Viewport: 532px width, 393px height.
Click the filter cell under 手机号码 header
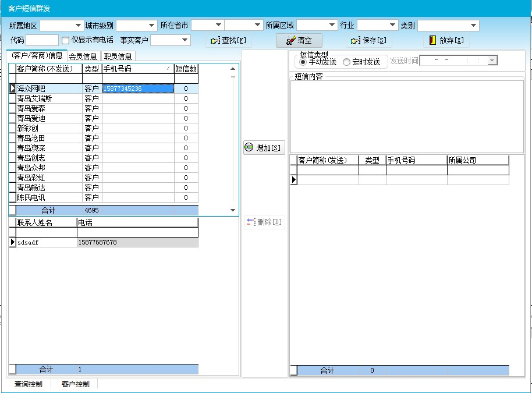(x=138, y=79)
